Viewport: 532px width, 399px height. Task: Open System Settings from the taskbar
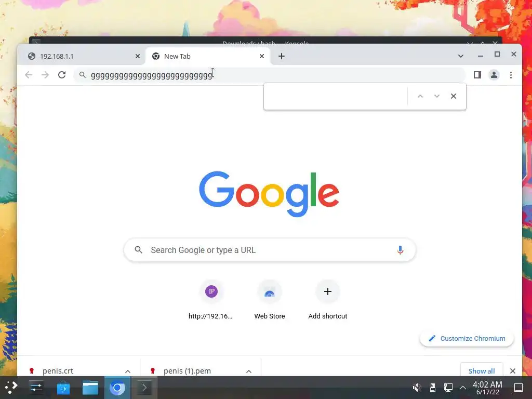[x=36, y=388]
